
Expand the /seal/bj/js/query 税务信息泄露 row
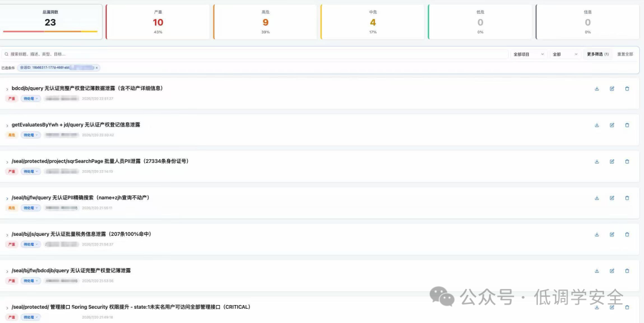click(7, 235)
